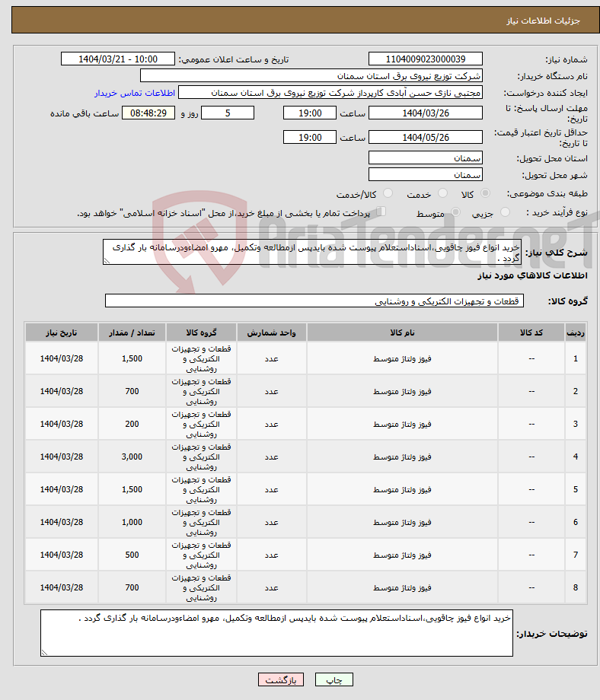The width and height of the screenshot is (600, 700).
Task: Click the چاپ print button
Action: [x=334, y=679]
